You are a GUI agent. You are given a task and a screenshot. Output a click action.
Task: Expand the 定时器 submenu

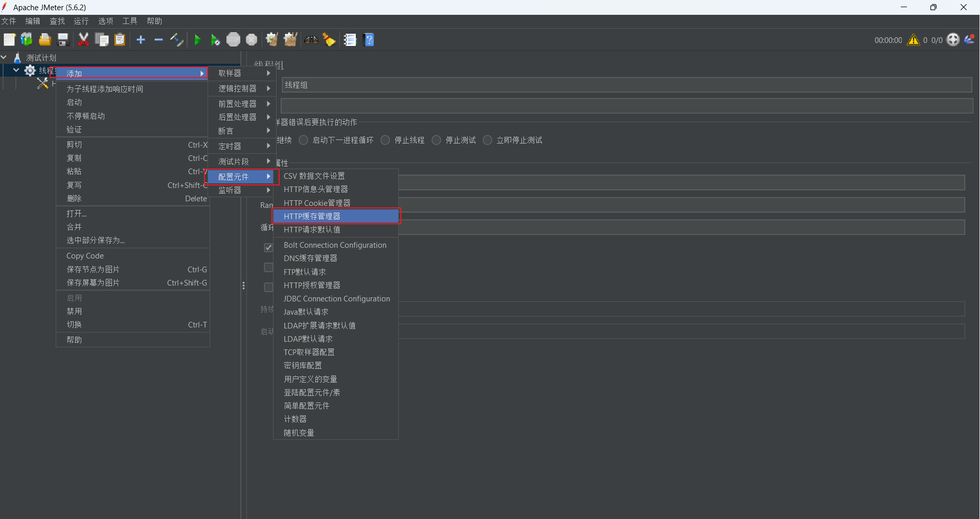(242, 146)
